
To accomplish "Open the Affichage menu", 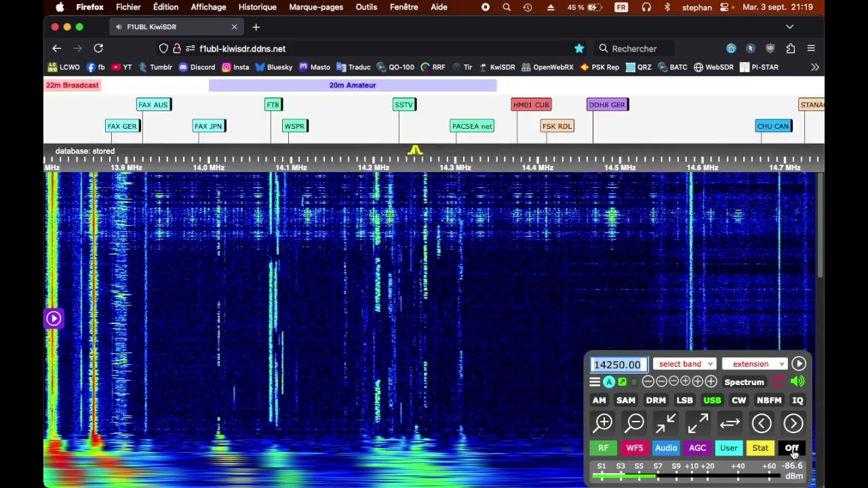I will click(208, 7).
